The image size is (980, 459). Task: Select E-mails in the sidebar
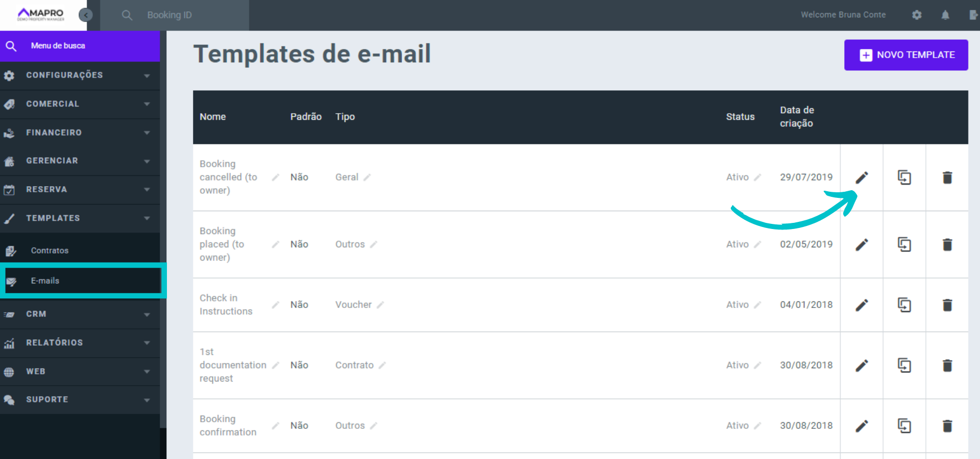[x=44, y=280]
